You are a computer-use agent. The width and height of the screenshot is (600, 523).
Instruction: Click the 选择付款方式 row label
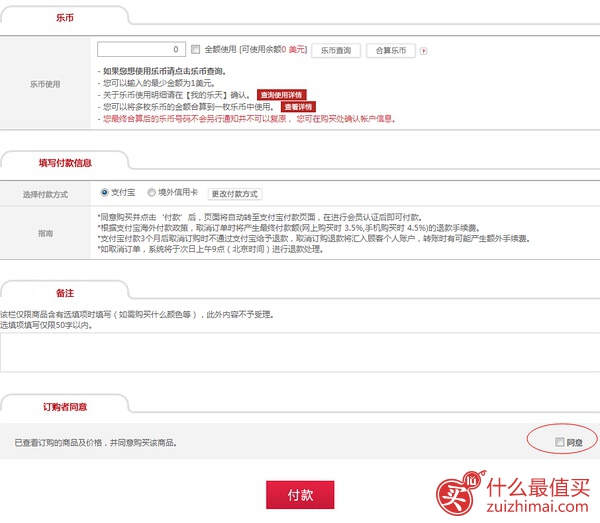(45, 194)
